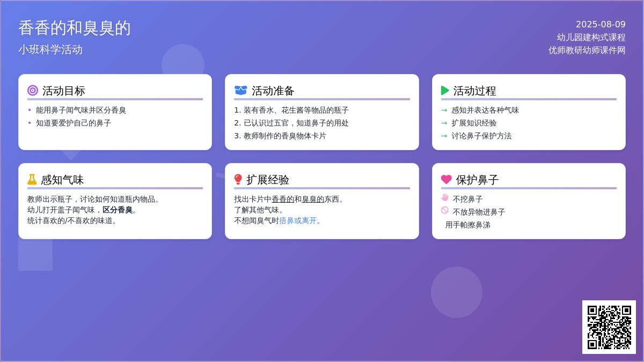
Task: Click the heading 活动过程
Action: click(x=475, y=91)
